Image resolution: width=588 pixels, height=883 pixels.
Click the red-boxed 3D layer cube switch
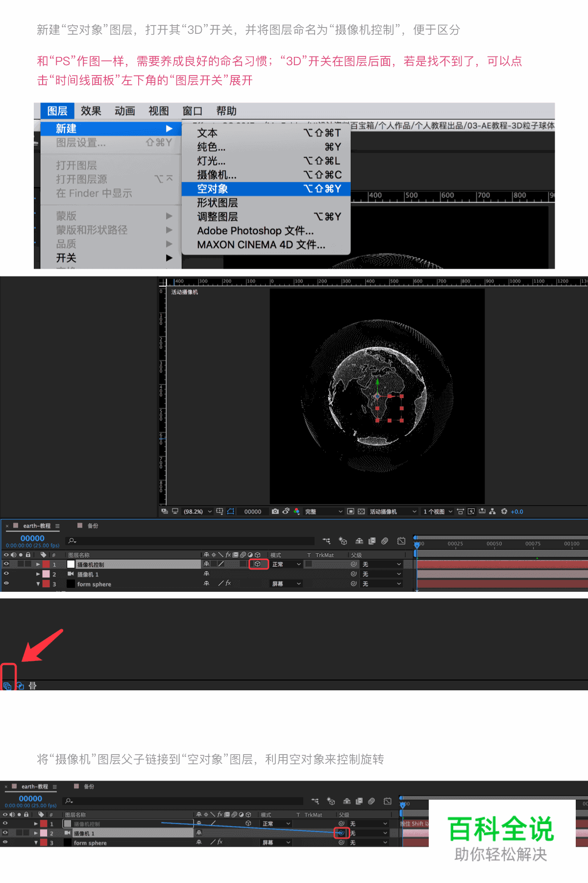click(x=258, y=564)
